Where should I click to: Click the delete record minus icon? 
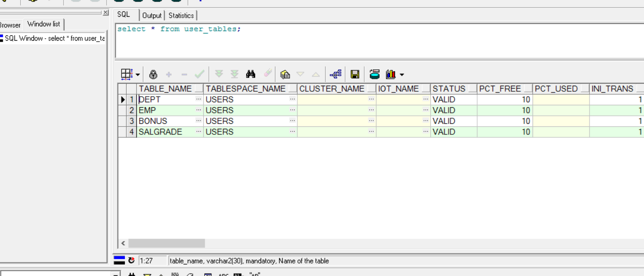184,74
